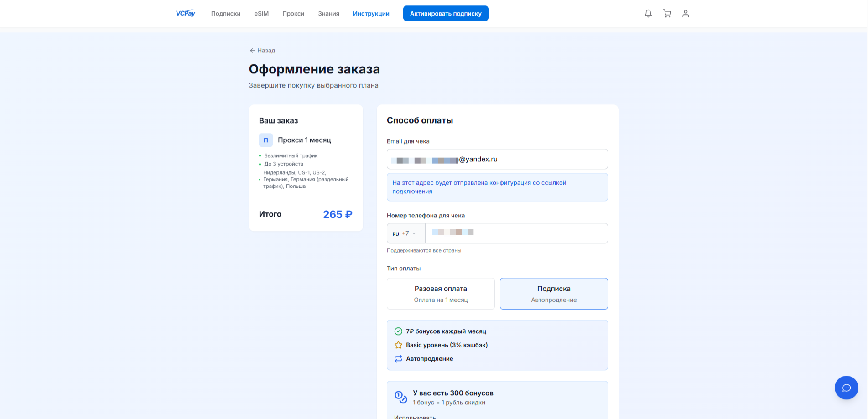Click '1 бонус = 1 рубль скидки' text
868x419 pixels.
tap(449, 403)
